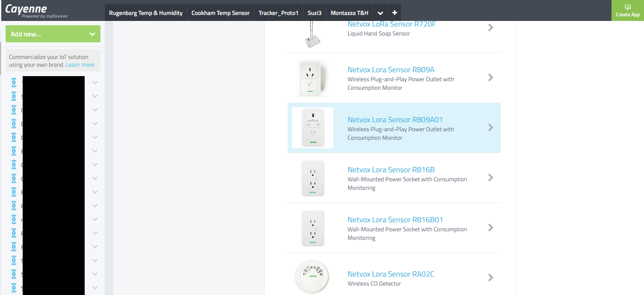Click the arrow on the Netvox Lora Sensor R816B row
Viewport: 644px width, 295px height.
coord(490,177)
